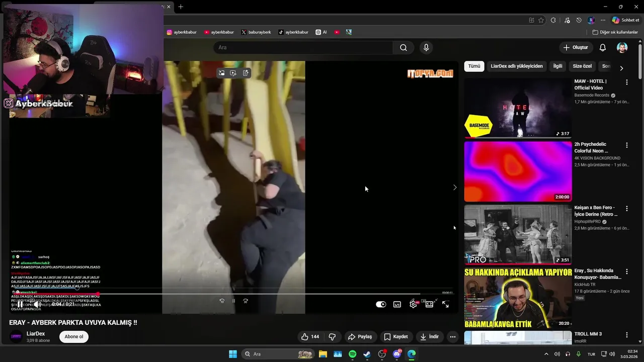Mute the video with the speaker icon
The height and width of the screenshot is (362, 644).
pos(37,304)
